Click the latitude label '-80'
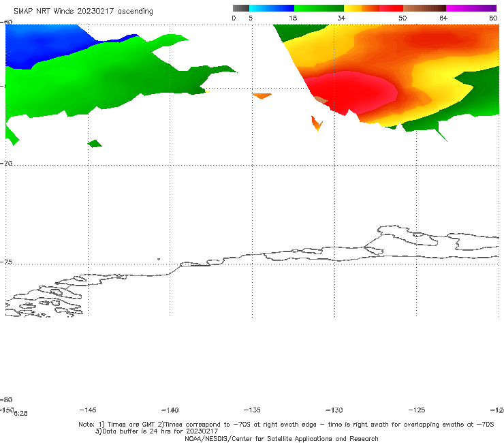The height and width of the screenshot is (443, 504). pos(6,399)
